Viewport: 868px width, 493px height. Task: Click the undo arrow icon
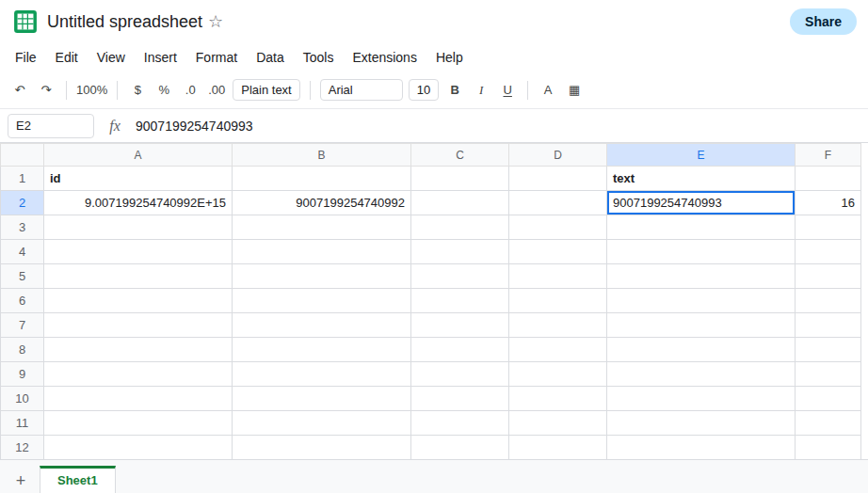click(x=21, y=89)
